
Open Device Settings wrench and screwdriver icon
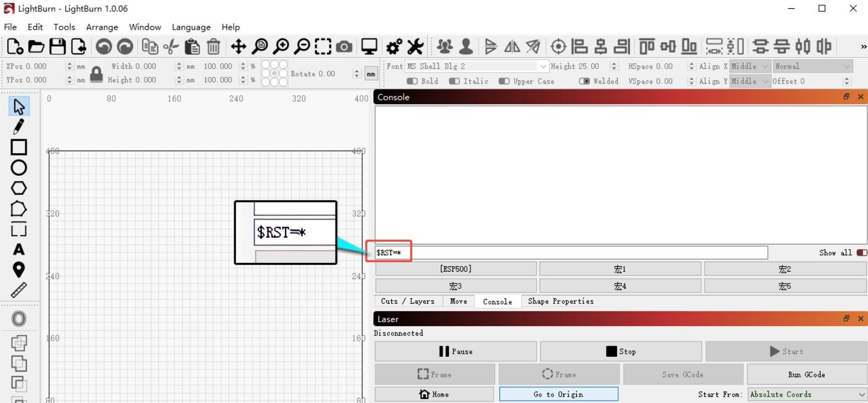[415, 46]
